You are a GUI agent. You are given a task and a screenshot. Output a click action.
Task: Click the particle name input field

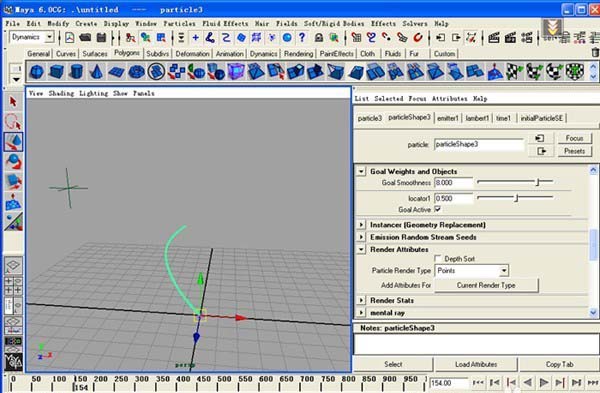tap(479, 145)
